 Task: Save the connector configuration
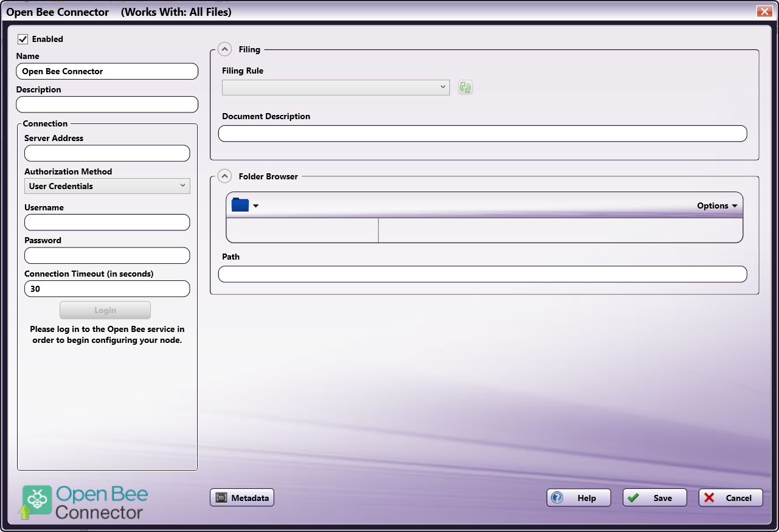(654, 498)
